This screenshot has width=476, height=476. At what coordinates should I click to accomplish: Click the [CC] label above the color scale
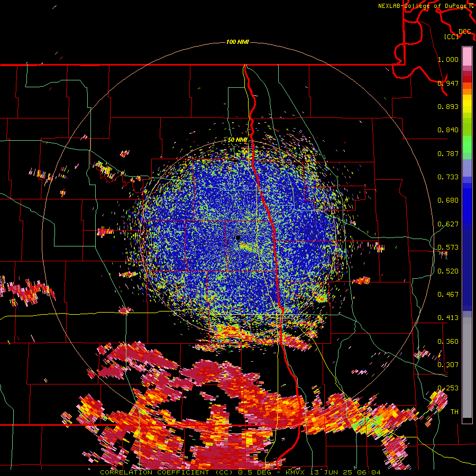(x=451, y=36)
